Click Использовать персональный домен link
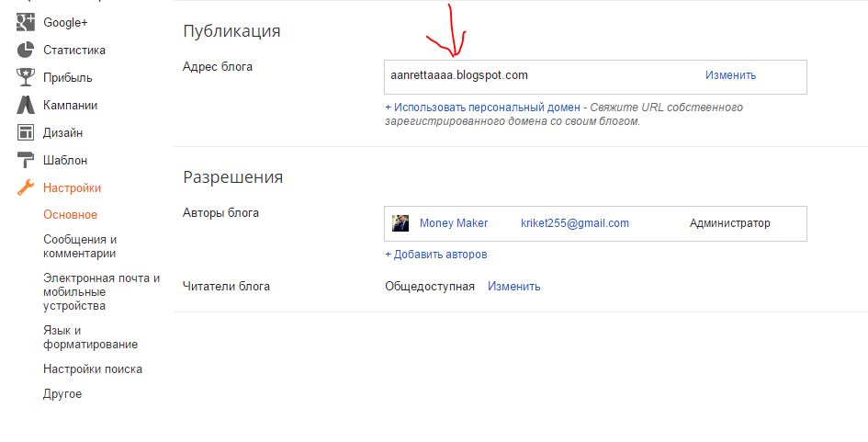The height and width of the screenshot is (442, 868). tap(483, 107)
